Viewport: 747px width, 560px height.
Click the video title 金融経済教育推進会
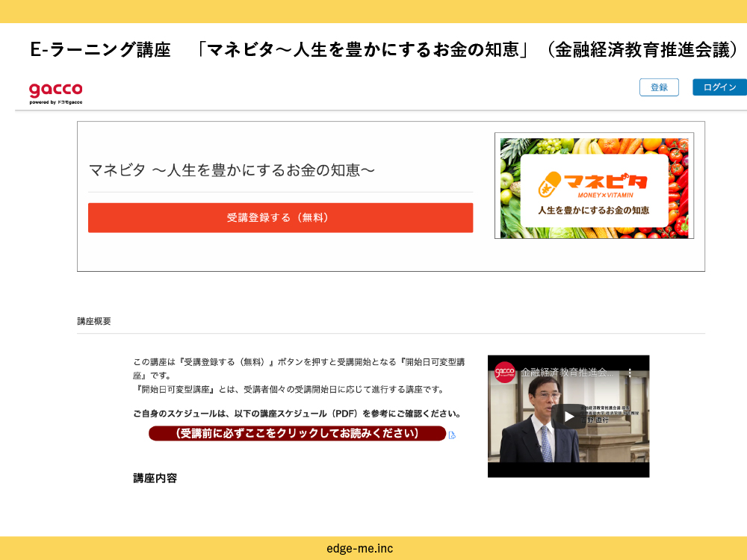(567, 373)
